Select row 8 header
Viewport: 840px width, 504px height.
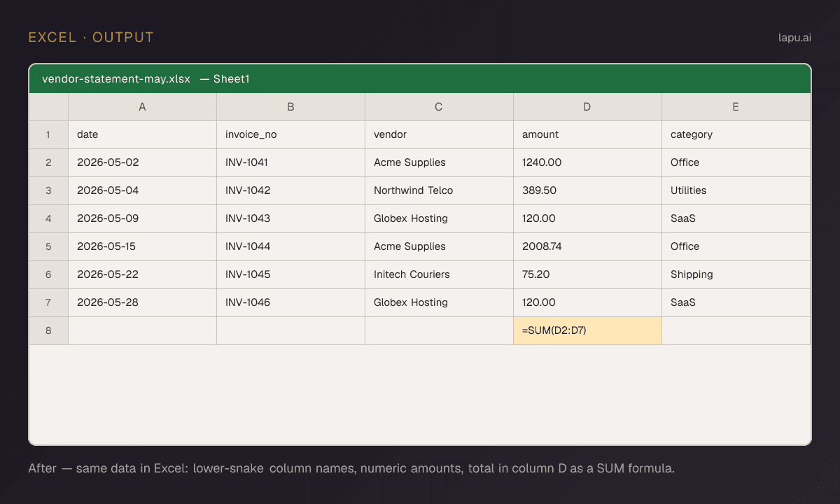(49, 331)
